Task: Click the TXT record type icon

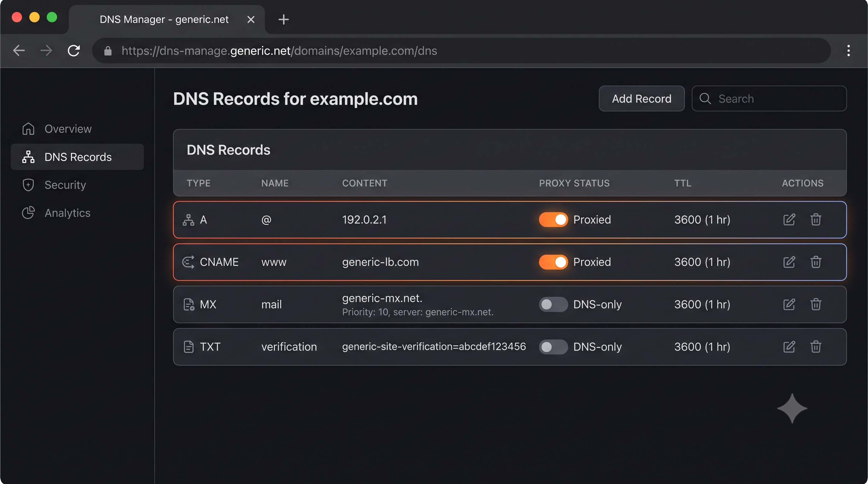Action: tap(189, 347)
